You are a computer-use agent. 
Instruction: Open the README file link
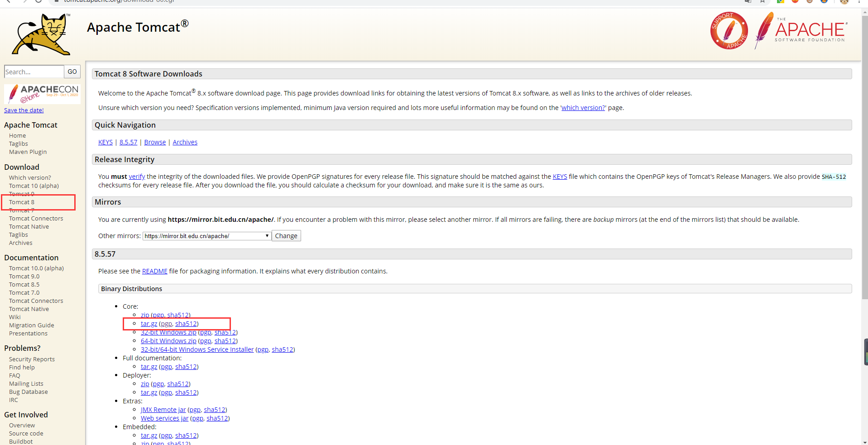tap(155, 271)
